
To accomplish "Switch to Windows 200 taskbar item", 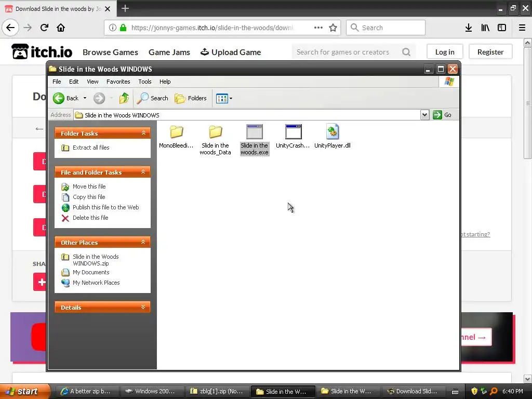I will (151, 391).
